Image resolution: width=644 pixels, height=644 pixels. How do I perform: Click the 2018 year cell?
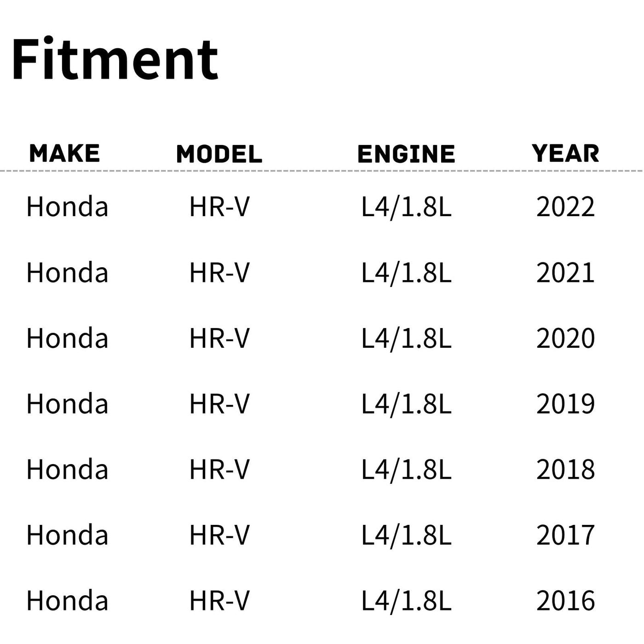[x=565, y=470]
